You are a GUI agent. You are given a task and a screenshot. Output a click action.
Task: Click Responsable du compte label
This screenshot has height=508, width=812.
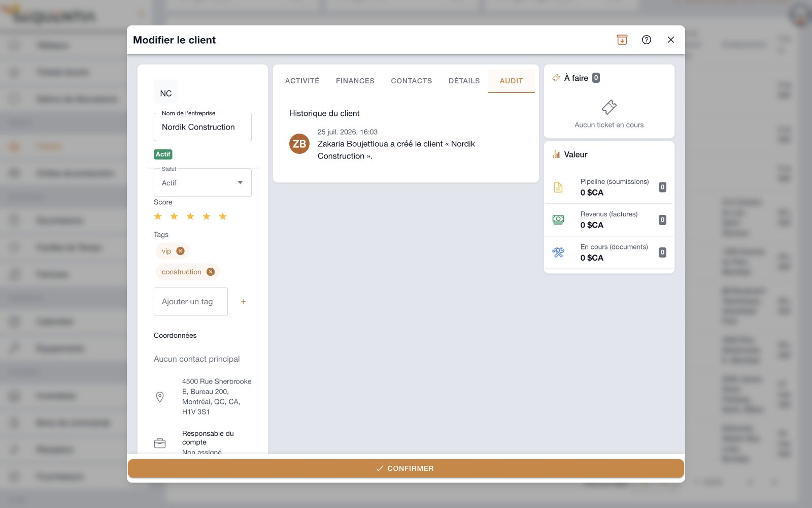[x=208, y=438]
